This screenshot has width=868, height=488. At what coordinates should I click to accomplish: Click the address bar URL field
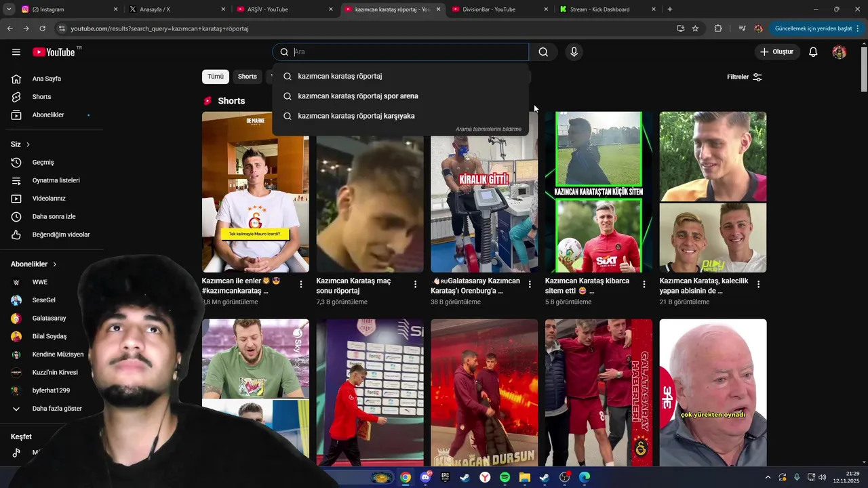(x=366, y=28)
